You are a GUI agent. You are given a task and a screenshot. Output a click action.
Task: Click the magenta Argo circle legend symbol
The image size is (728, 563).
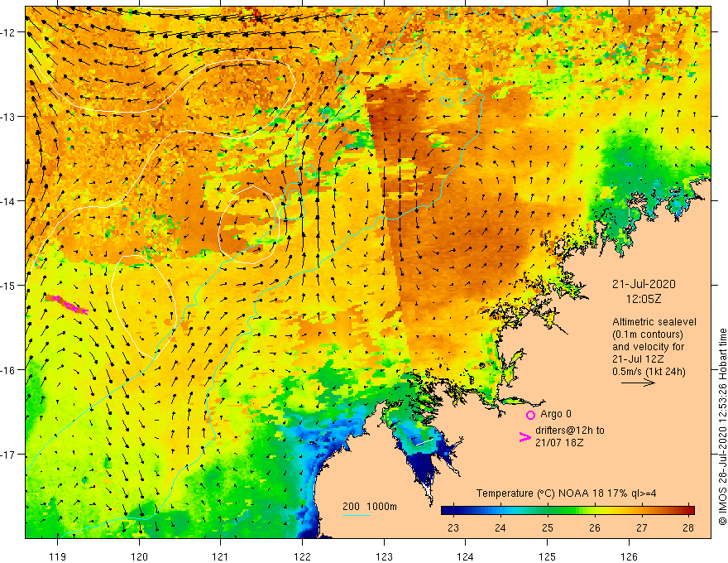[530, 416]
